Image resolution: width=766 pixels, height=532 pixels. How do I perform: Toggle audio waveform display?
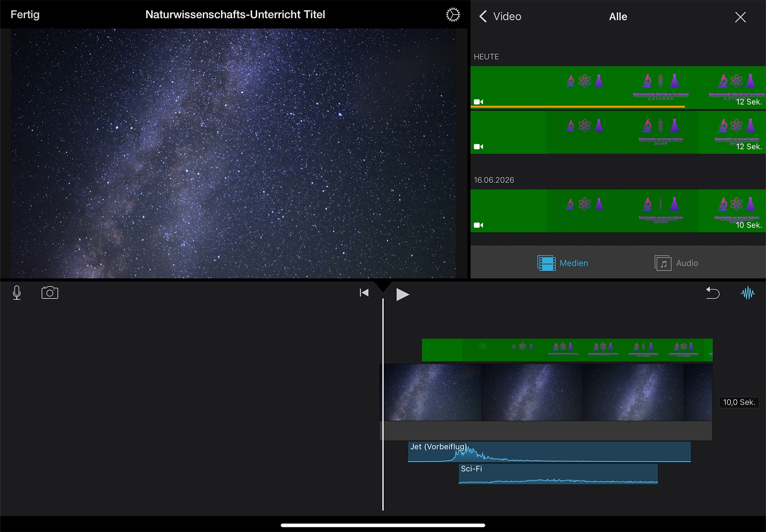coord(748,293)
